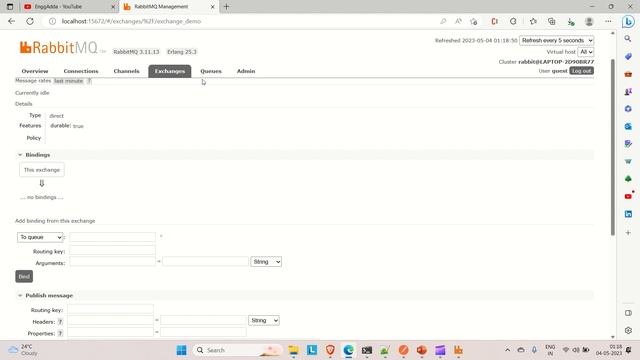Open the Headers help question mark
Screen dimensions: 640x360
click(60, 322)
